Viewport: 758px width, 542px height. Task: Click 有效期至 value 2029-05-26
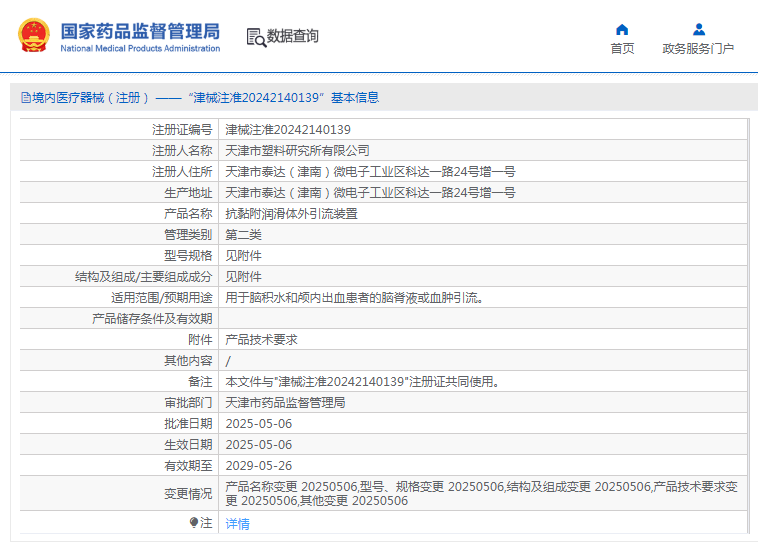[x=259, y=466]
